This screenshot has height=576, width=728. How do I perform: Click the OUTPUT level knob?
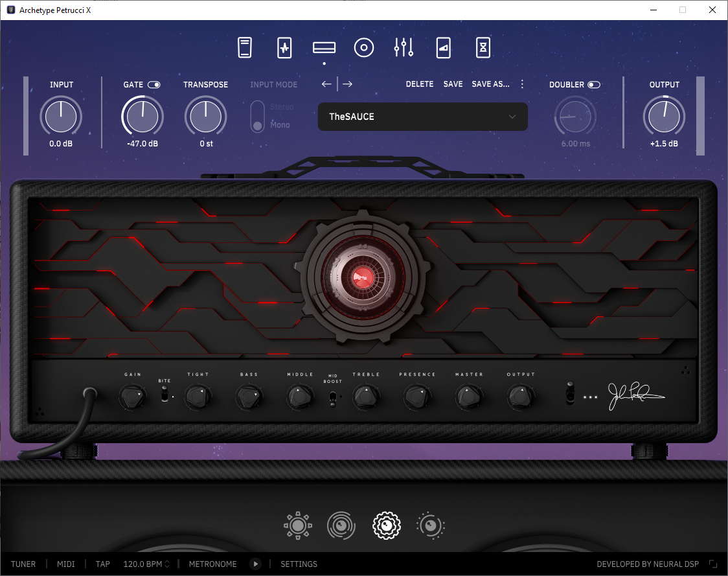pos(664,116)
